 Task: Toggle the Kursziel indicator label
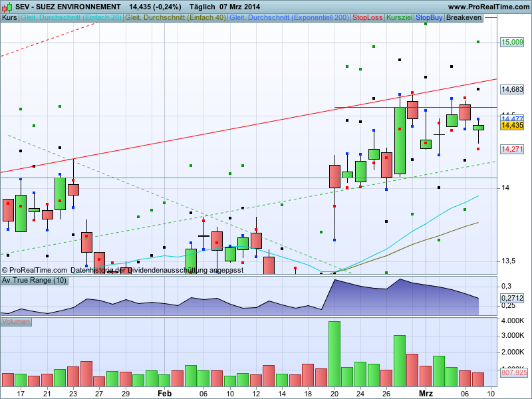400,18
